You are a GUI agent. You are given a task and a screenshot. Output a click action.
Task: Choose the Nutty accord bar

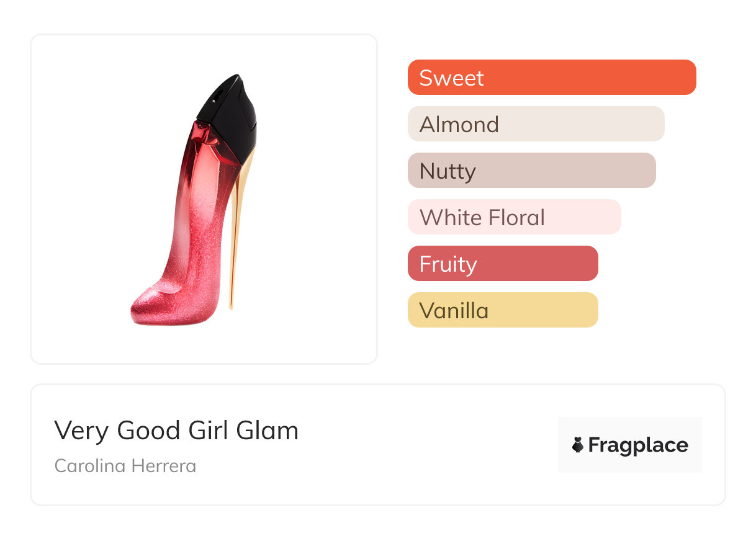click(531, 171)
